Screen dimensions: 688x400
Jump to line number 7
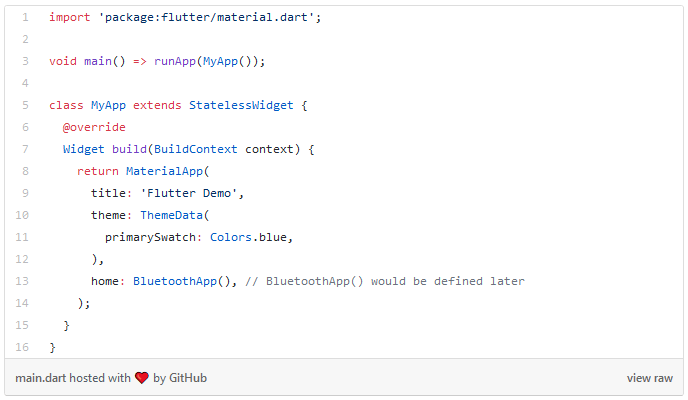pos(25,149)
